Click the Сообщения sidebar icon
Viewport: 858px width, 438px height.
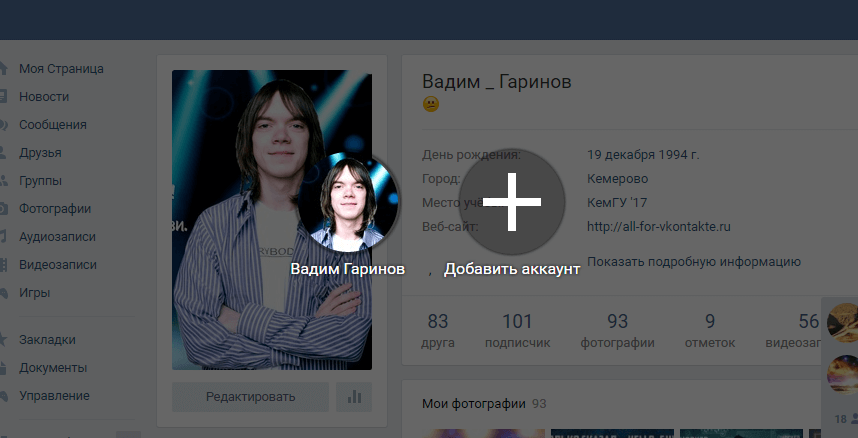pyautogui.click(x=3, y=124)
